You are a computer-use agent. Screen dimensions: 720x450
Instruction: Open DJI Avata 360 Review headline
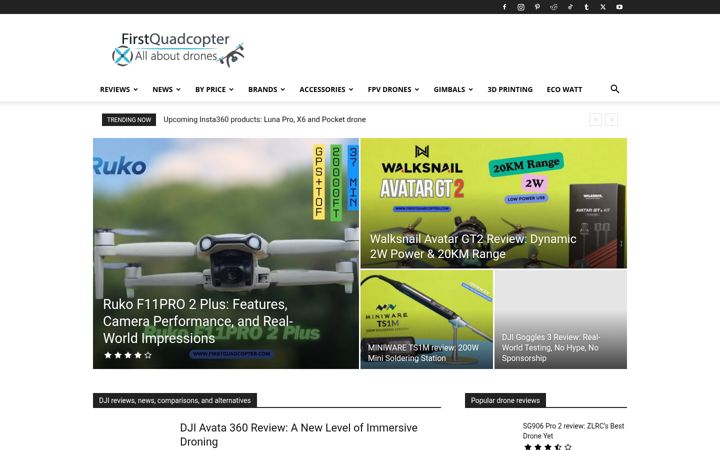point(298,434)
